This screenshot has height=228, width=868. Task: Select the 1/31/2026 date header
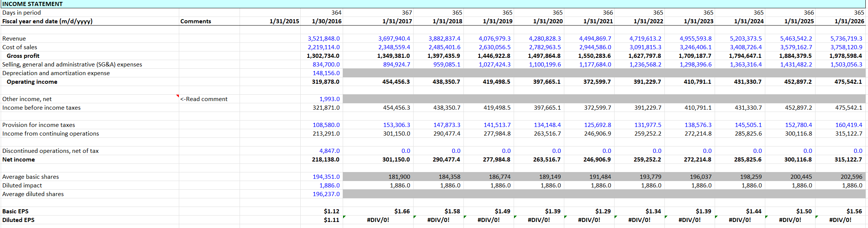[x=849, y=21]
